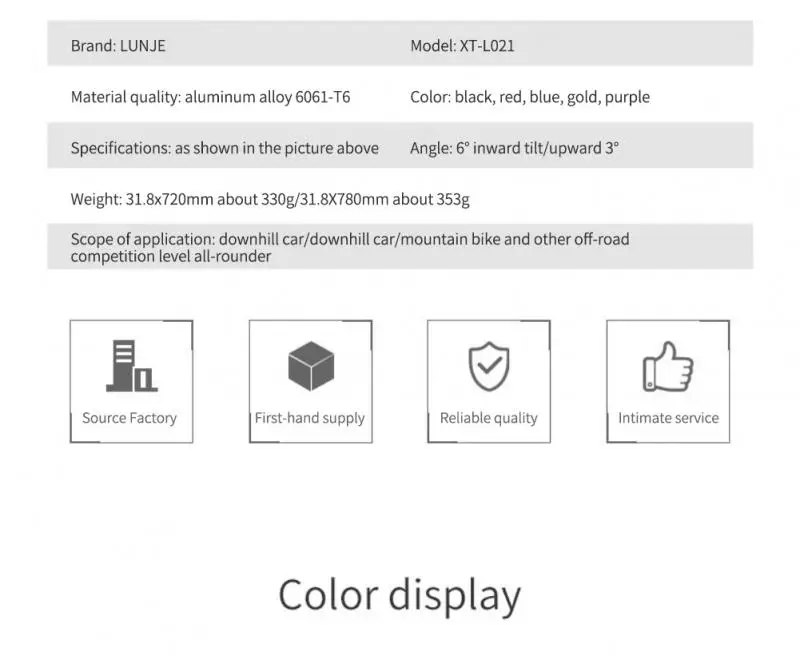This screenshot has height=656, width=800.
Task: Click the word purple in the color list
Action: [x=627, y=97]
